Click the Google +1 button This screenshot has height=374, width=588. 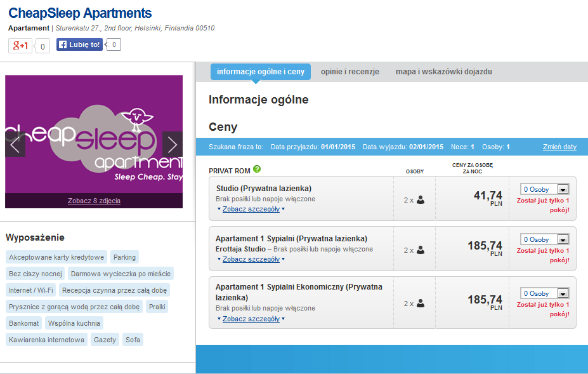[x=20, y=46]
